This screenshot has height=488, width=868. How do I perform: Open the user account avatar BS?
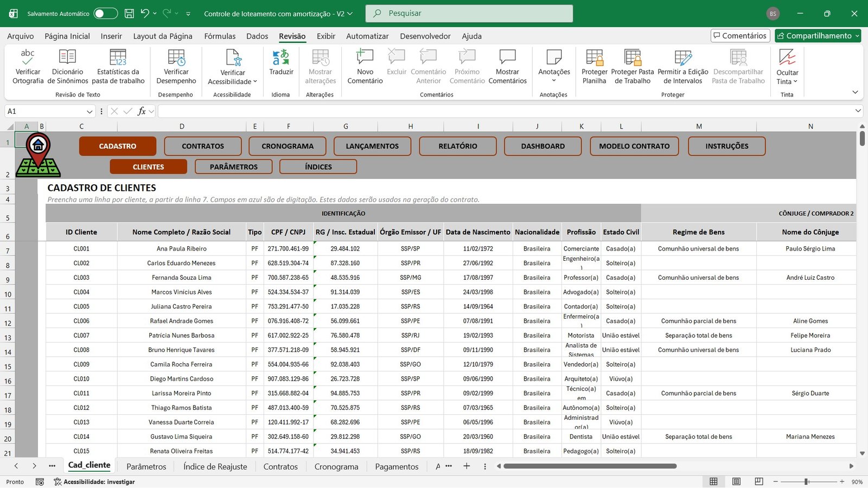pyautogui.click(x=773, y=14)
